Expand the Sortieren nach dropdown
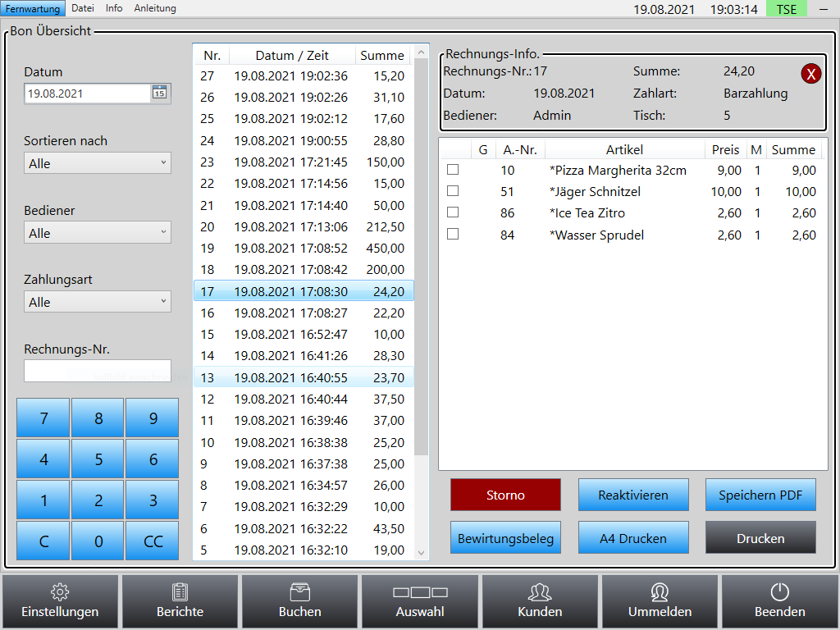This screenshot has height=630, width=840. [x=98, y=163]
